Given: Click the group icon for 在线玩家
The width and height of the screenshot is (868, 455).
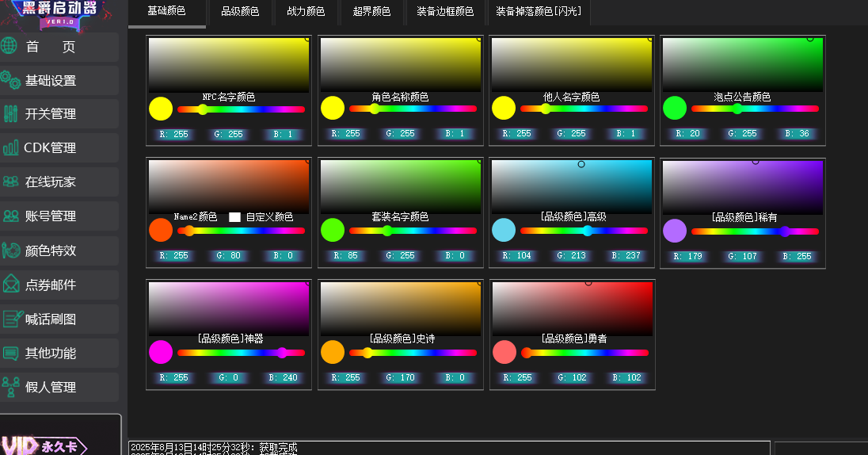Looking at the screenshot, I should (10, 182).
